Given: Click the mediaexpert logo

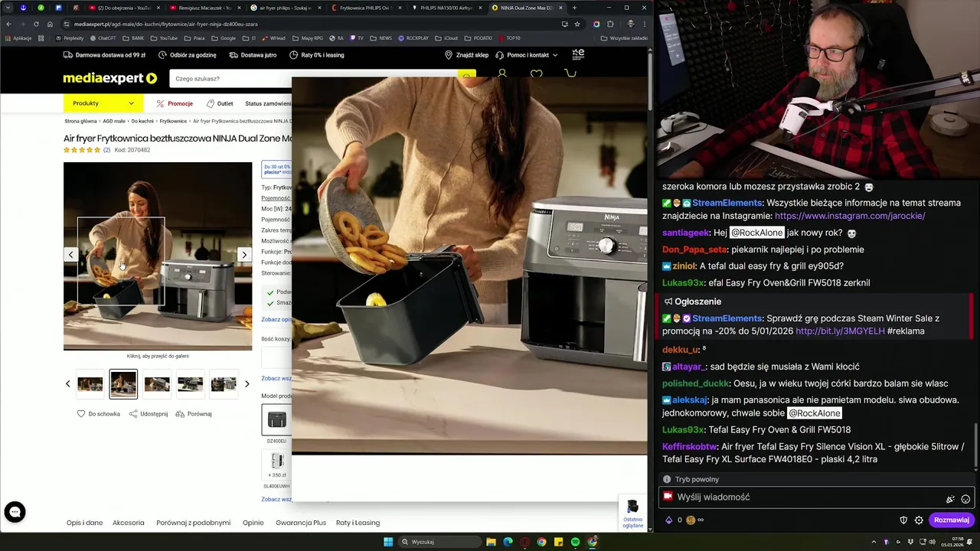Looking at the screenshot, I should point(109,78).
